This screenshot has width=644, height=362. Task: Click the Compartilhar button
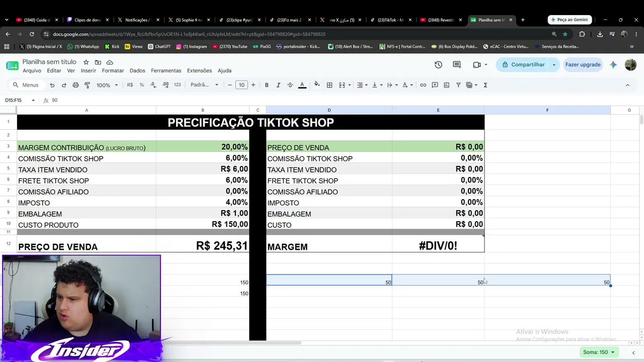(523, 65)
